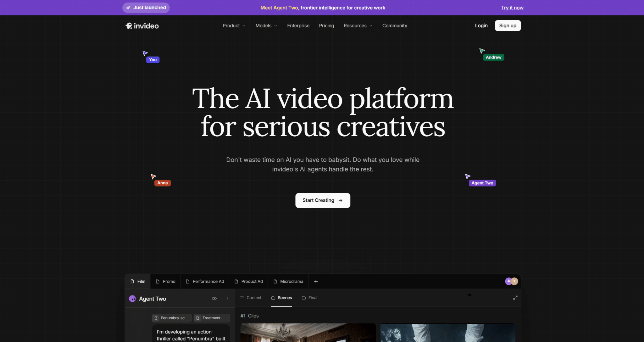This screenshot has width=644, height=342.
Task: Visit the Community page
Action: coord(395,26)
